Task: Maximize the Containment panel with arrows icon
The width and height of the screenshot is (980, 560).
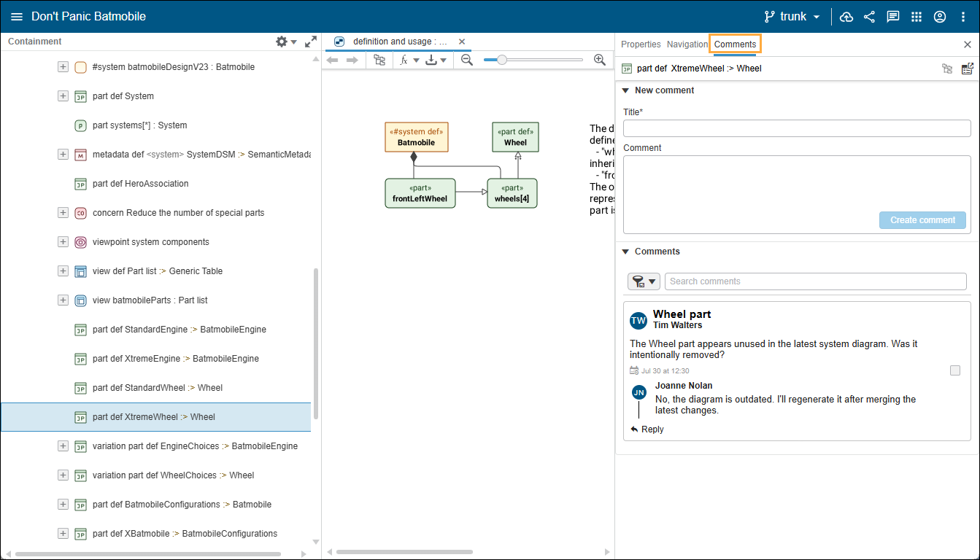Action: tap(311, 42)
